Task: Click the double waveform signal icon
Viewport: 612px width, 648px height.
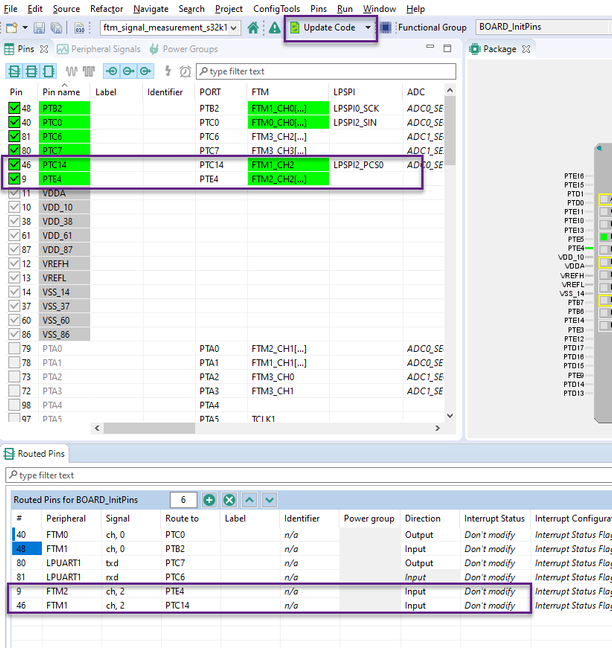Action: pyautogui.click(x=89, y=71)
